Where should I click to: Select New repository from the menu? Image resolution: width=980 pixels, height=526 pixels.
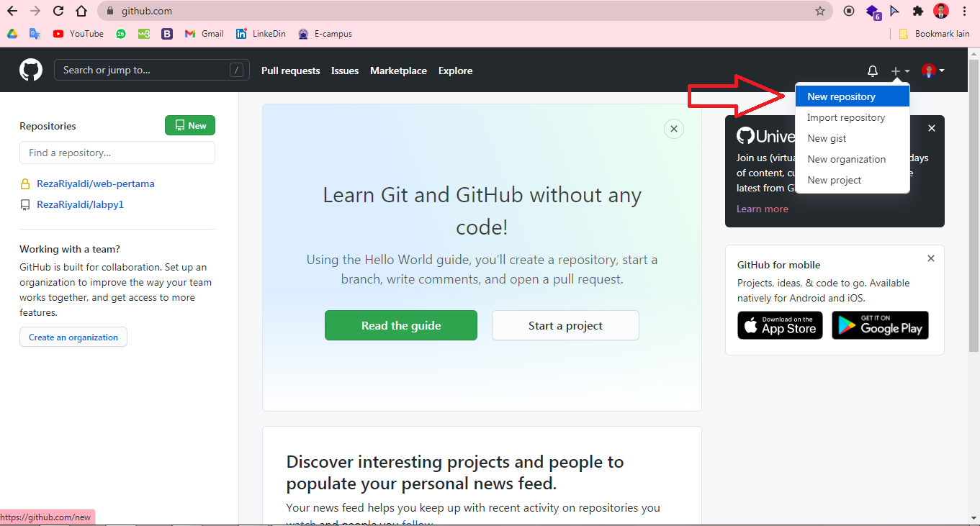click(x=842, y=96)
